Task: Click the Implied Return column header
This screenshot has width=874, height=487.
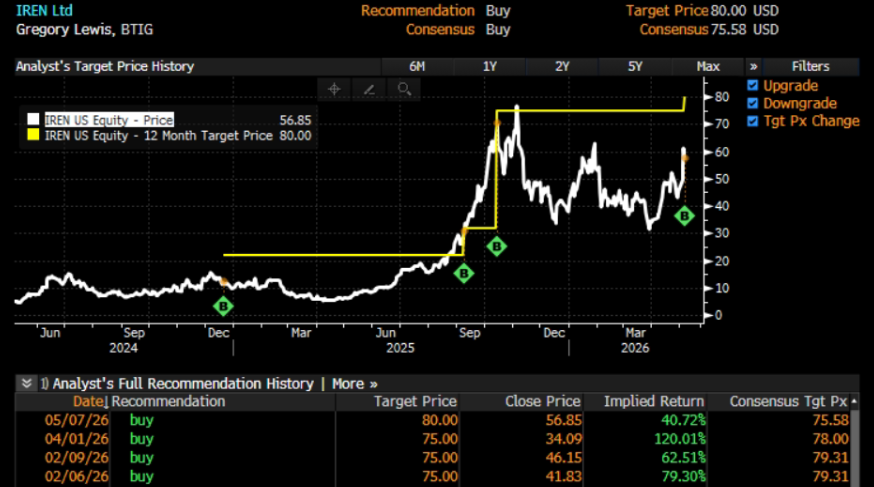Action: [654, 402]
